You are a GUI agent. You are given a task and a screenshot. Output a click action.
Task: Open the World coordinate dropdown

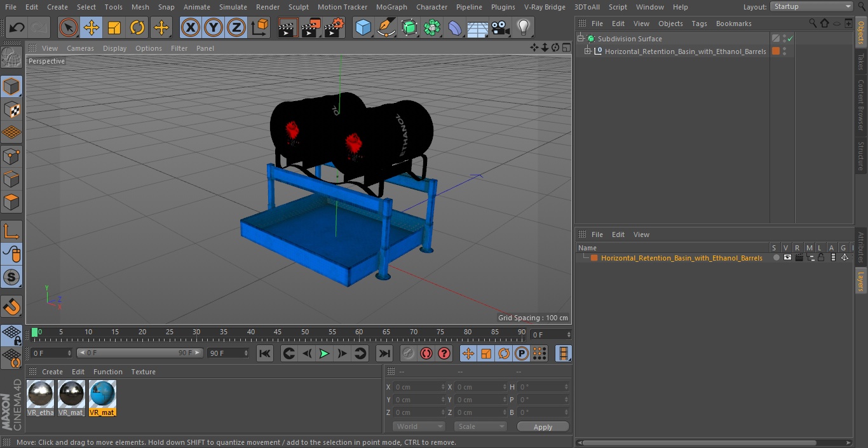(418, 426)
